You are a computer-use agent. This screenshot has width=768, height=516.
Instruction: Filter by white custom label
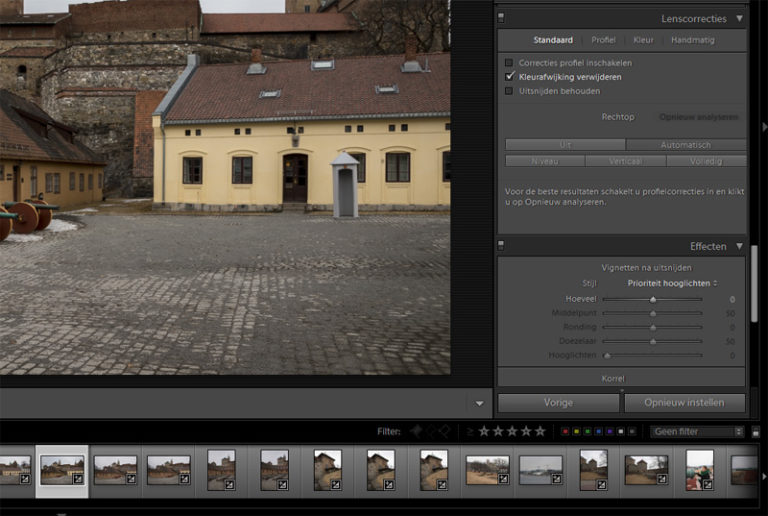(621, 431)
